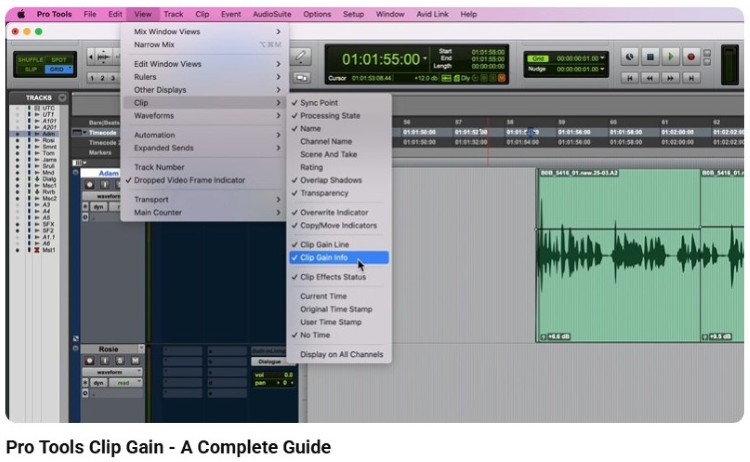Click the Return to Zero transport button
Image resolution: width=750 pixels, height=462 pixels.
[630, 78]
